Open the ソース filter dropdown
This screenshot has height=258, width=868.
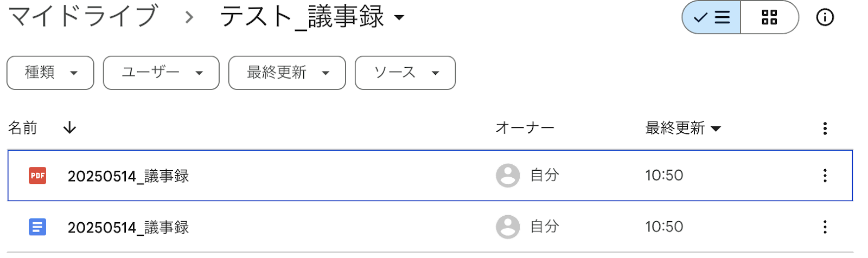[x=405, y=73]
